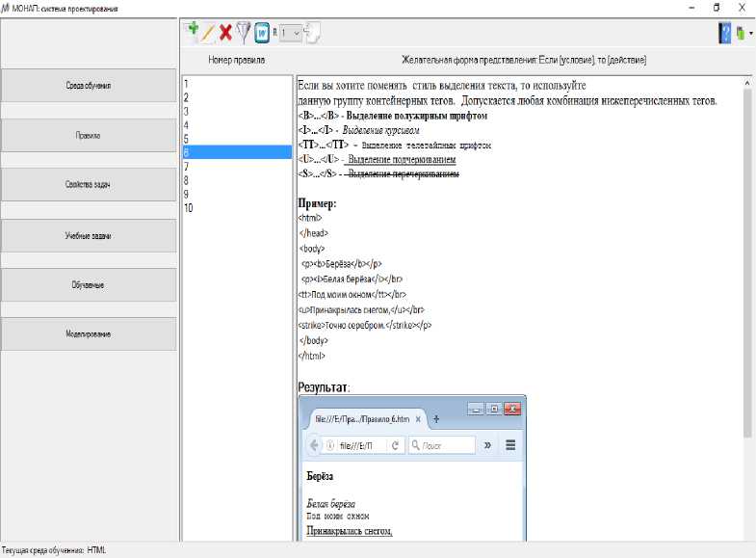Image resolution: width=756 pixels, height=558 pixels.
Task: Click the '<strike>Точно серебром.' code line
Action: [365, 326]
